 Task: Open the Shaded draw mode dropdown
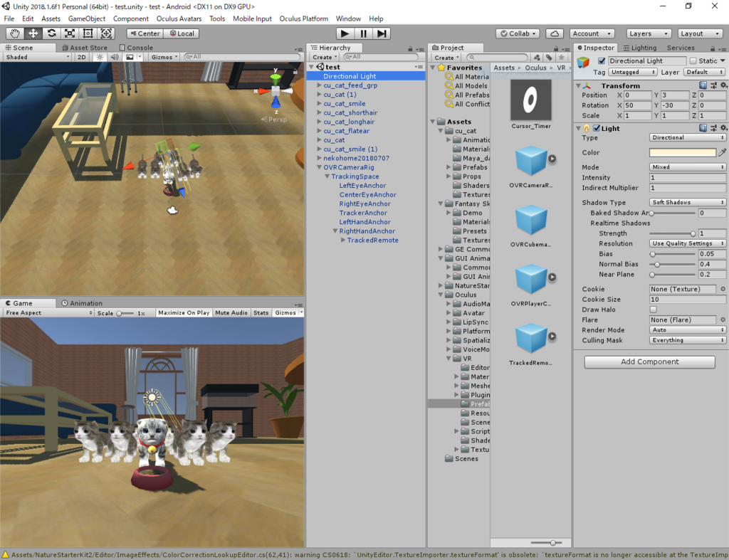(37, 57)
